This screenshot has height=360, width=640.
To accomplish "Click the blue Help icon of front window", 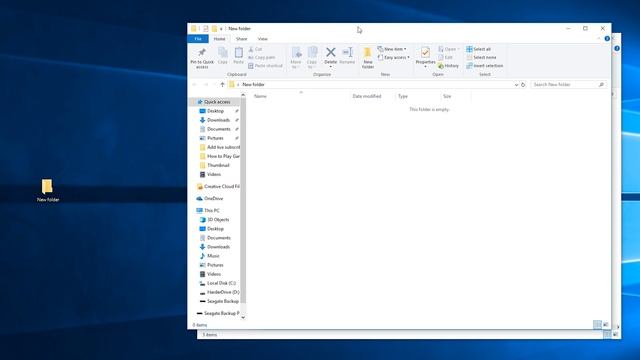I will (x=607, y=38).
